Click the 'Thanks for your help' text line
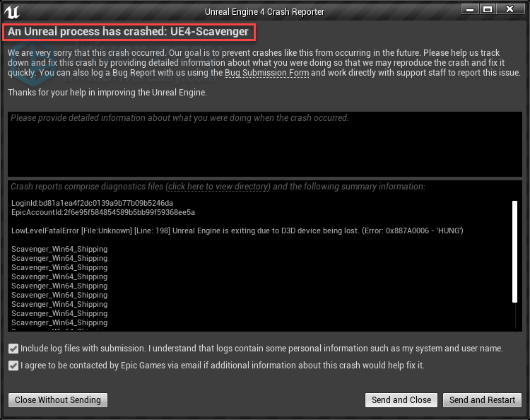Viewport: 530px width, 420px height. 107,93
